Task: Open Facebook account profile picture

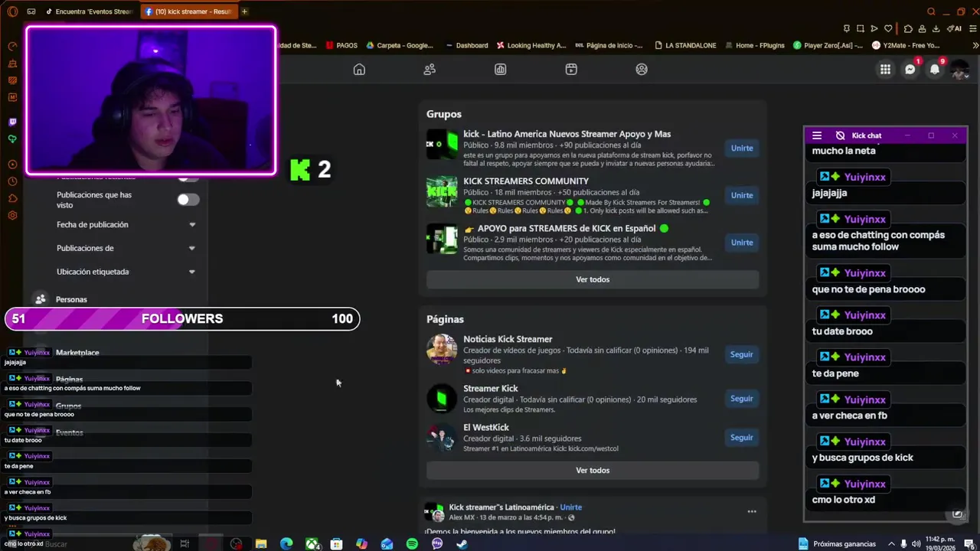Action: click(959, 70)
